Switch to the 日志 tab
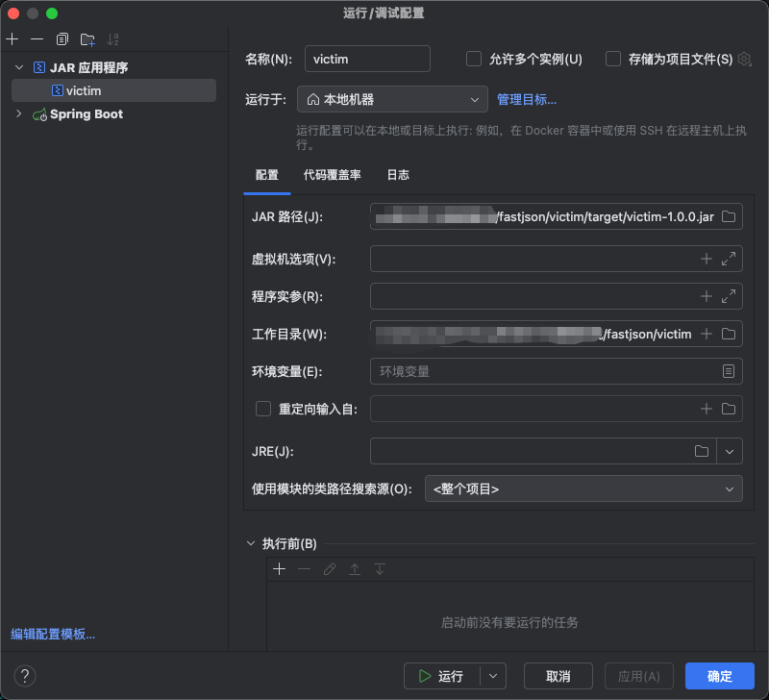 [x=398, y=175]
